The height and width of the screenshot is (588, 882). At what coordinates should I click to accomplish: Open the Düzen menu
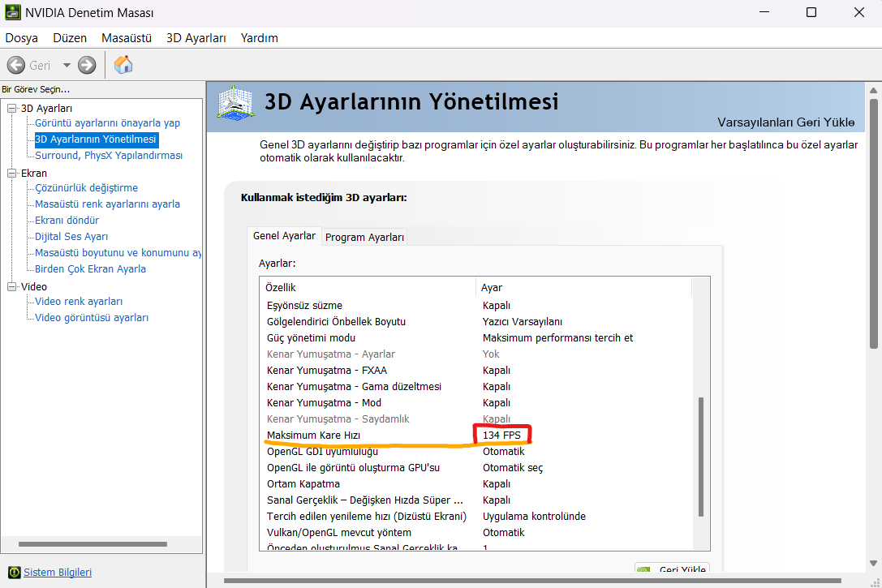pyautogui.click(x=70, y=37)
